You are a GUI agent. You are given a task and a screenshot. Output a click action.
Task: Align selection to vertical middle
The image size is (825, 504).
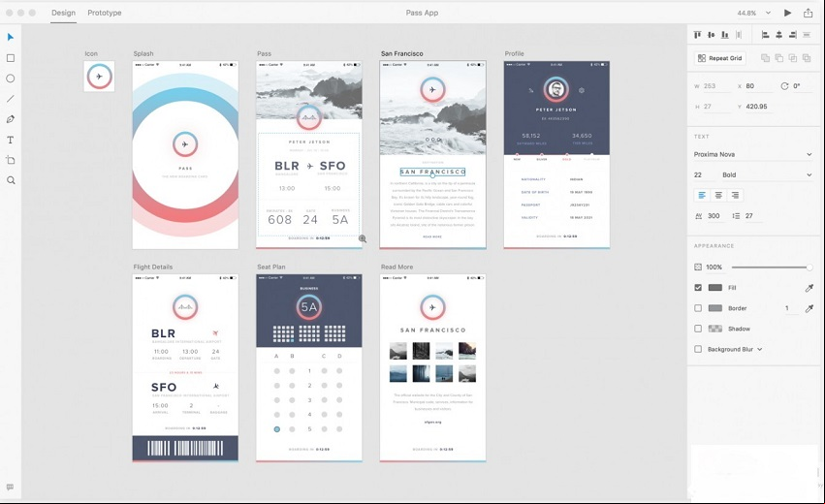click(712, 35)
